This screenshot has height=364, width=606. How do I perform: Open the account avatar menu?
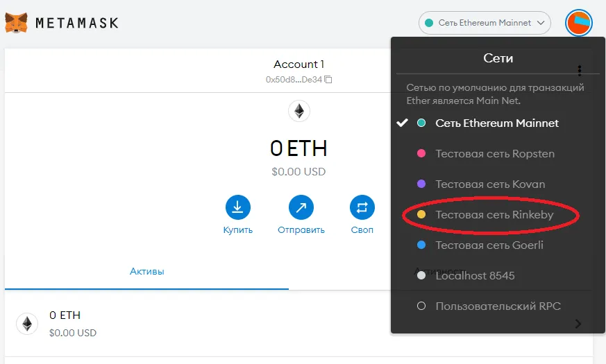point(578,23)
